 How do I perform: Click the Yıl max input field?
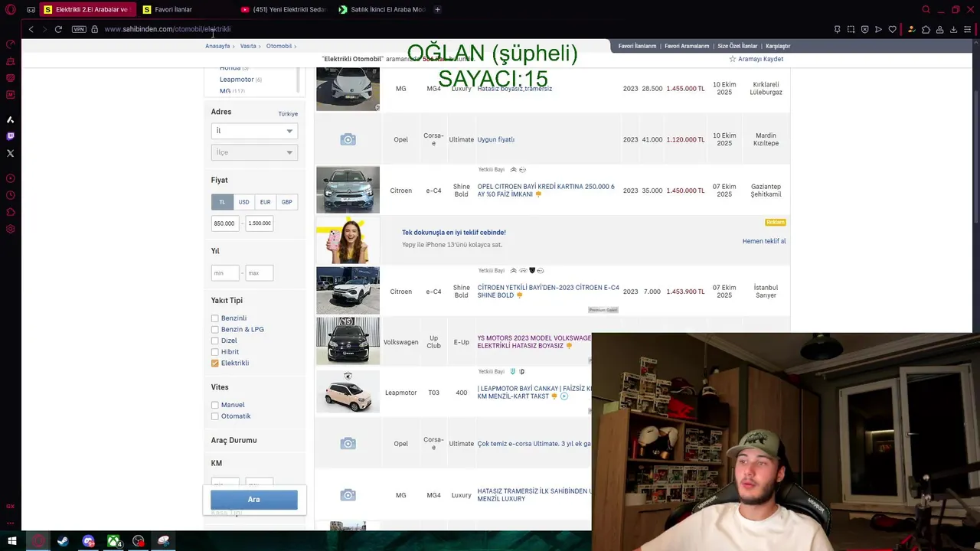(260, 273)
